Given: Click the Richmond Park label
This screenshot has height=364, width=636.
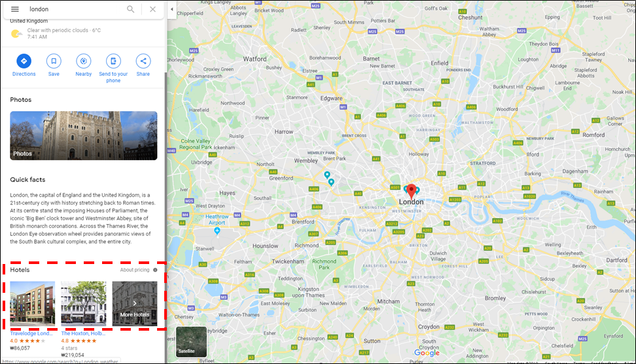Looking at the screenshot, I should coord(324,265).
